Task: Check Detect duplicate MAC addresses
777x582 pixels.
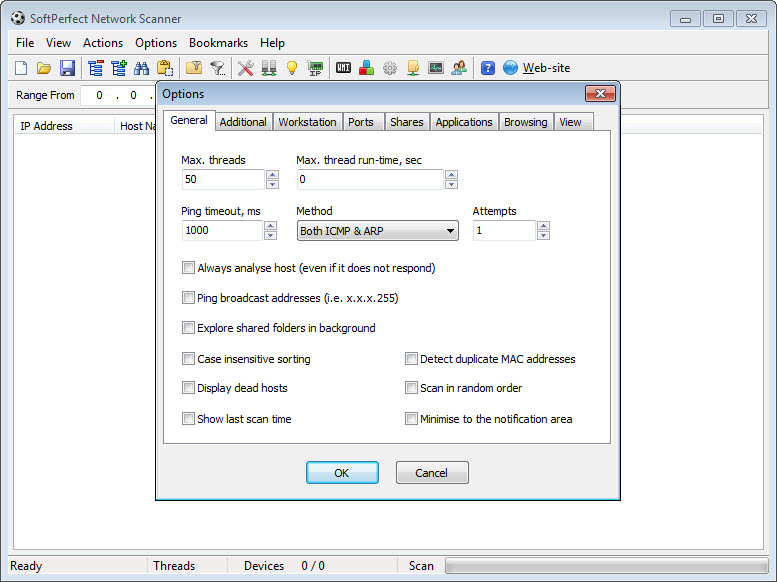Action: pyautogui.click(x=411, y=358)
